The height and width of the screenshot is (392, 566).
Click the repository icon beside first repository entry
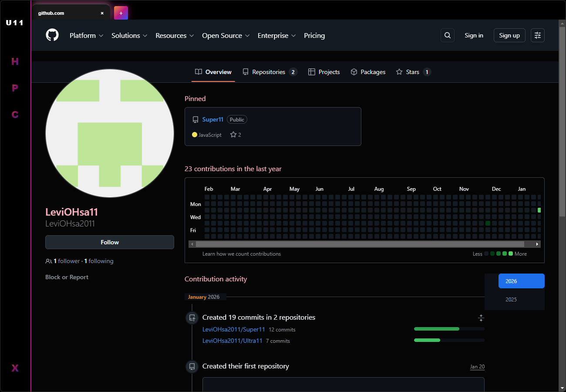[x=192, y=366]
